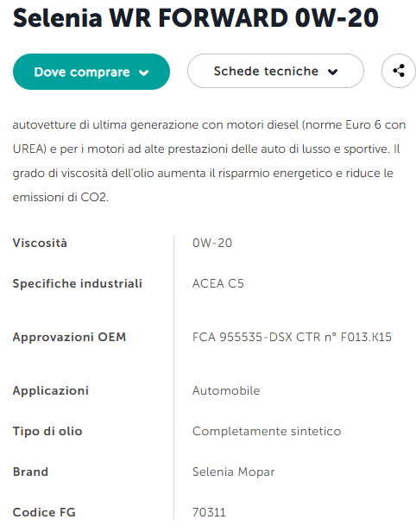Image resolution: width=416 pixels, height=532 pixels.
Task: Click the product description paragraph
Action: click(209, 161)
